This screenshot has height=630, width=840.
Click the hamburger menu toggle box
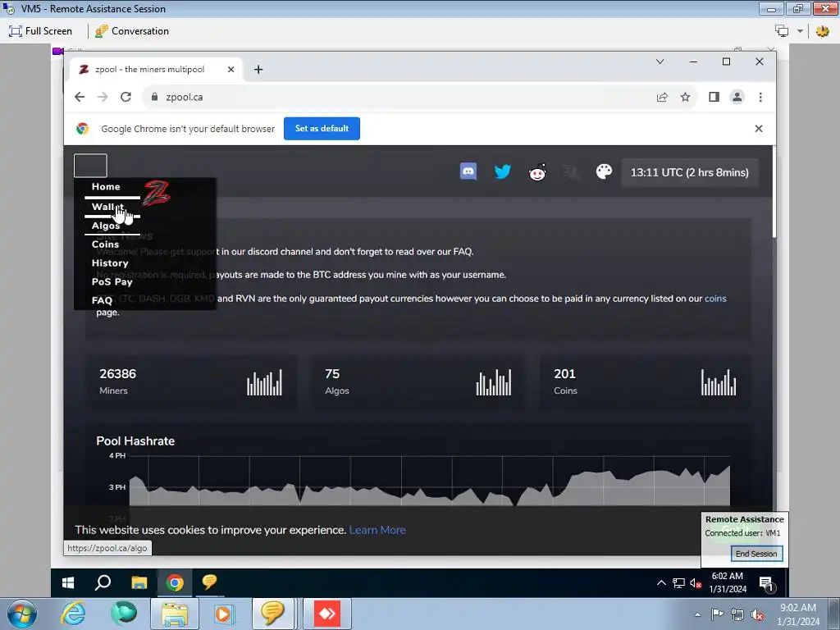90,166
